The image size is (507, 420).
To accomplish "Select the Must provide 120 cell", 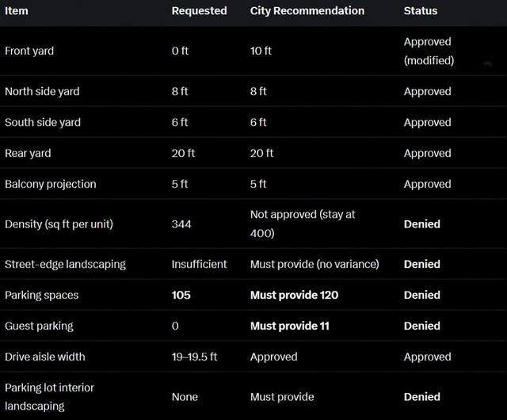I will [294, 295].
